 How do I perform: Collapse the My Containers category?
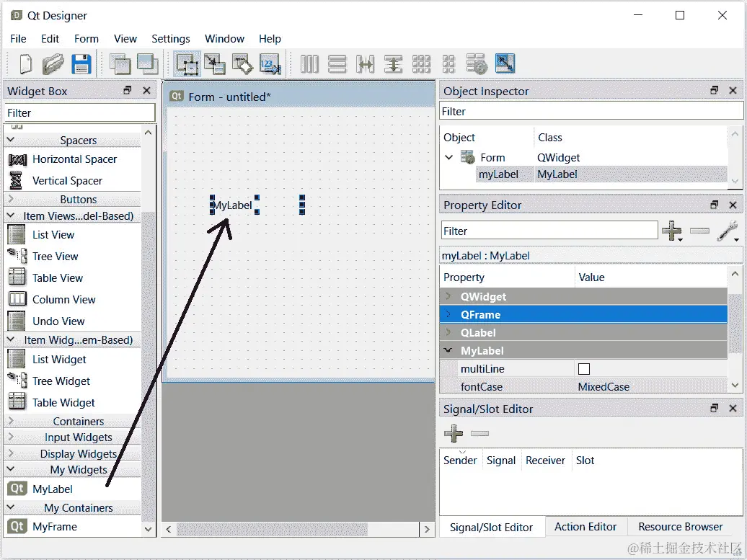pos(11,507)
